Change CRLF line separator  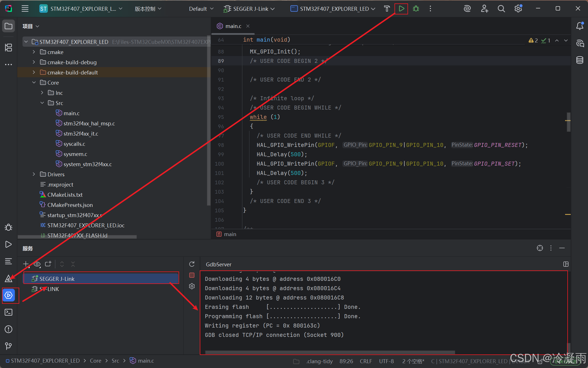pyautogui.click(x=366, y=361)
